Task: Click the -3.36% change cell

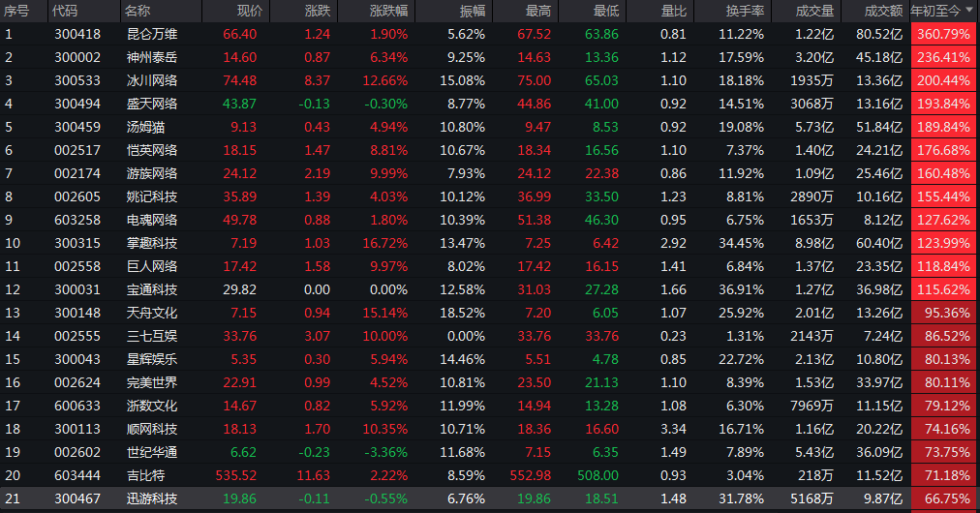Action: coord(386,452)
